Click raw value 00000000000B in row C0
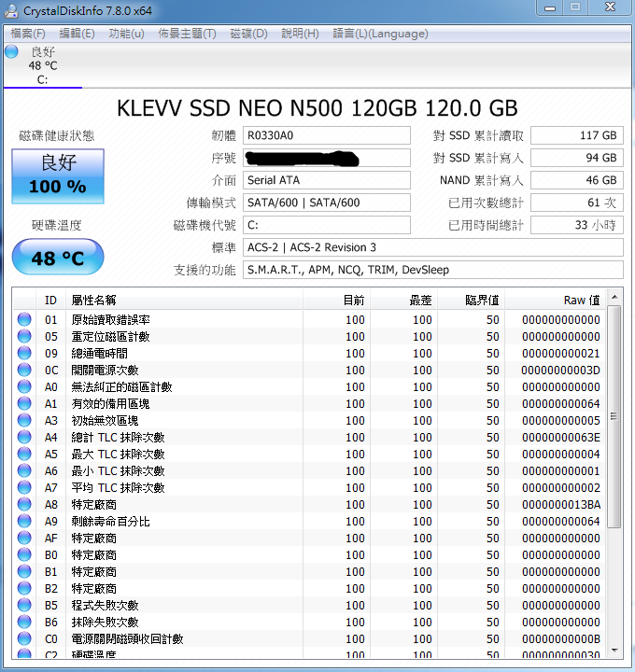635x672 pixels. tap(561, 639)
